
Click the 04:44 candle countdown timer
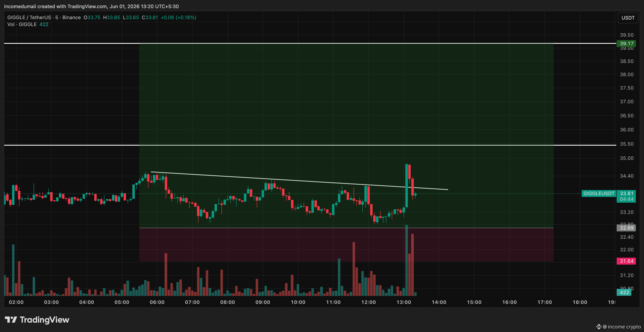(626, 199)
